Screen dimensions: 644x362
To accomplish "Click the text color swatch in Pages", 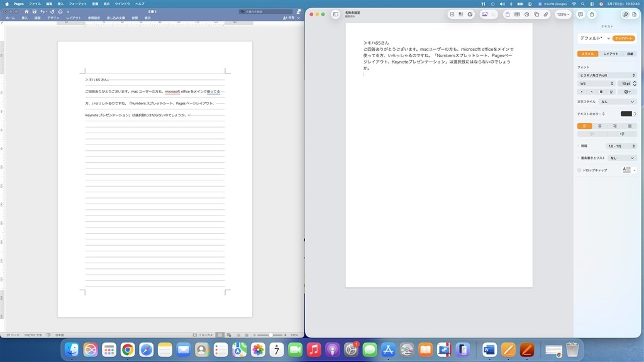I will pyautogui.click(x=626, y=114).
